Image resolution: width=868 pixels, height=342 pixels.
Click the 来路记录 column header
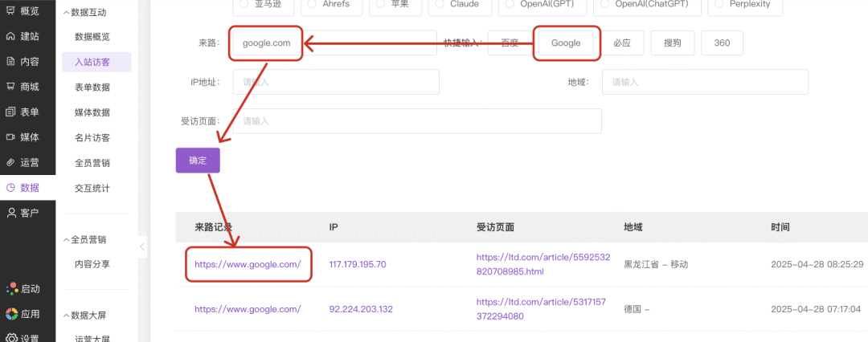coord(213,227)
